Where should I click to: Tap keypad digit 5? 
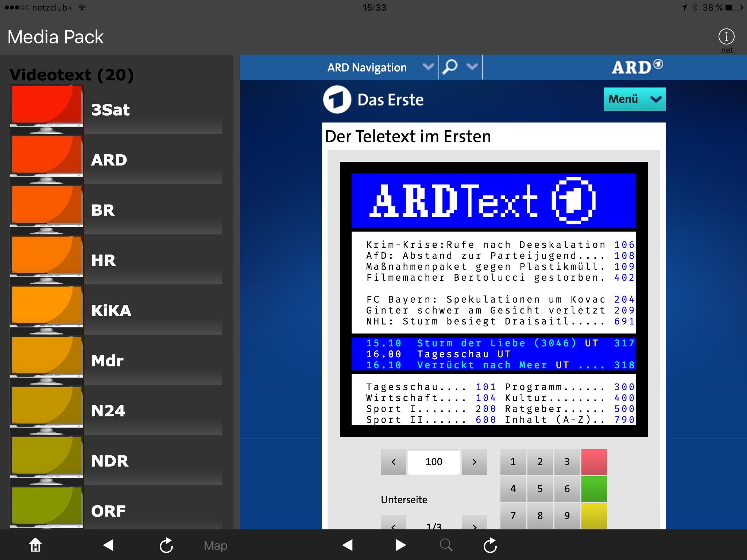click(540, 489)
